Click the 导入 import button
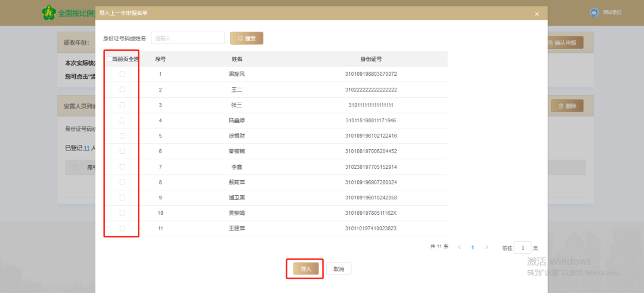The width and height of the screenshot is (644, 293). (305, 269)
